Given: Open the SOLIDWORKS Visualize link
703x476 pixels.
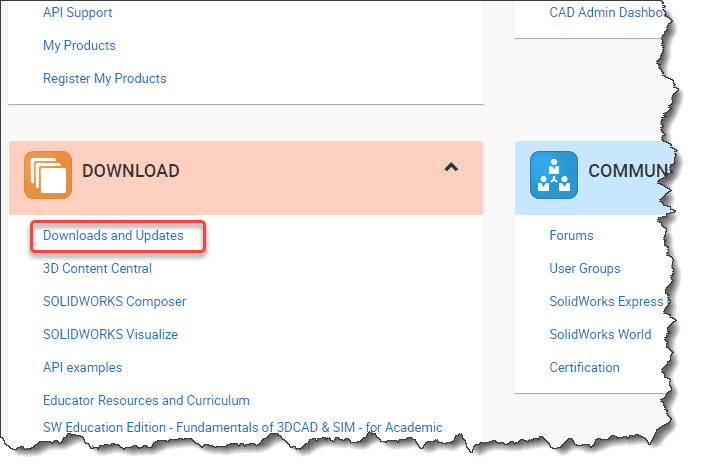Looking at the screenshot, I should tap(110, 334).
